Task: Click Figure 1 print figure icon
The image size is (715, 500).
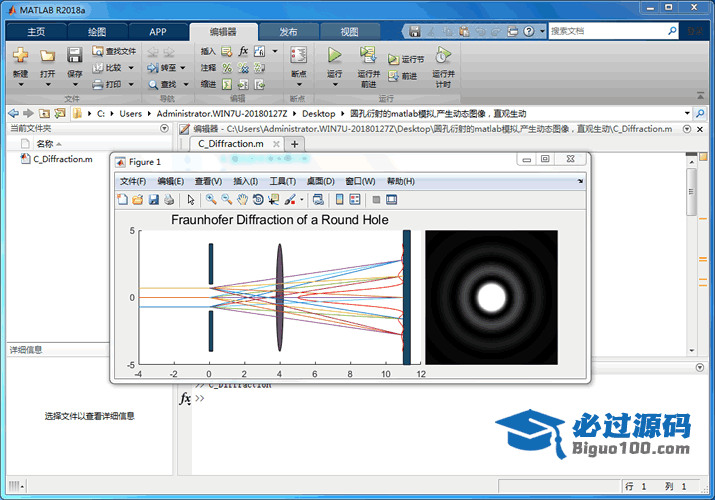Action: (169, 200)
